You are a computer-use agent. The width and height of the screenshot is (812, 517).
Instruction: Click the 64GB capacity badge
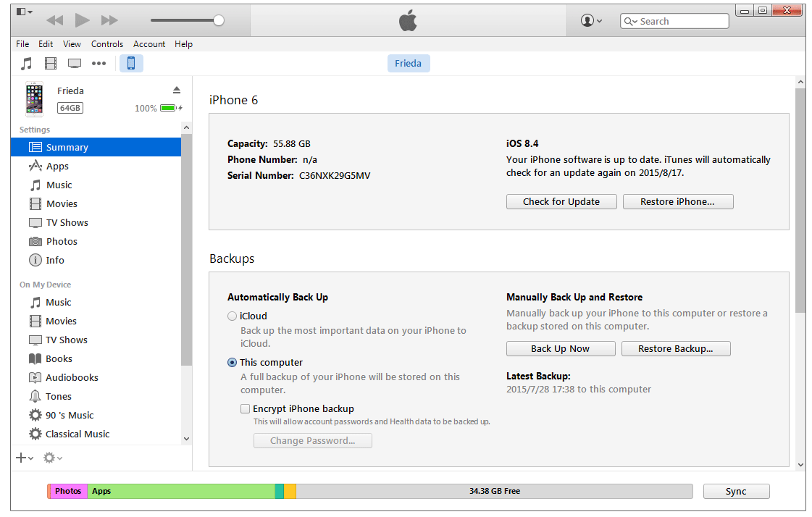coord(70,108)
